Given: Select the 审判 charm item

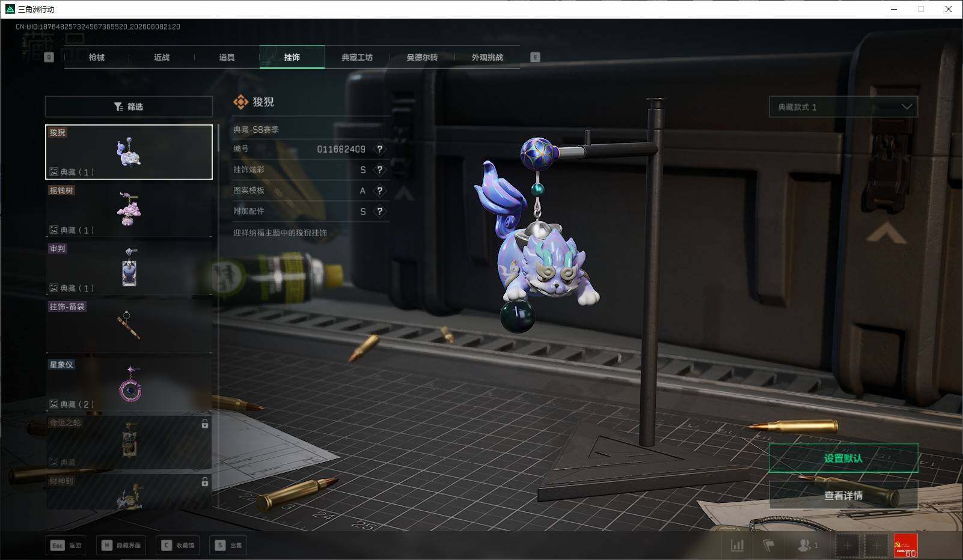Looking at the screenshot, I should click(129, 268).
